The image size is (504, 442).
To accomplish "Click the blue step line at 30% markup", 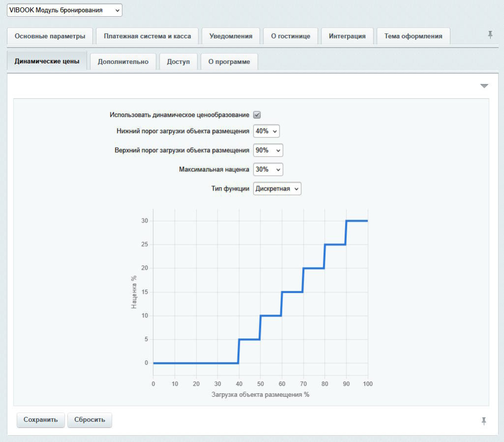I will point(357,221).
